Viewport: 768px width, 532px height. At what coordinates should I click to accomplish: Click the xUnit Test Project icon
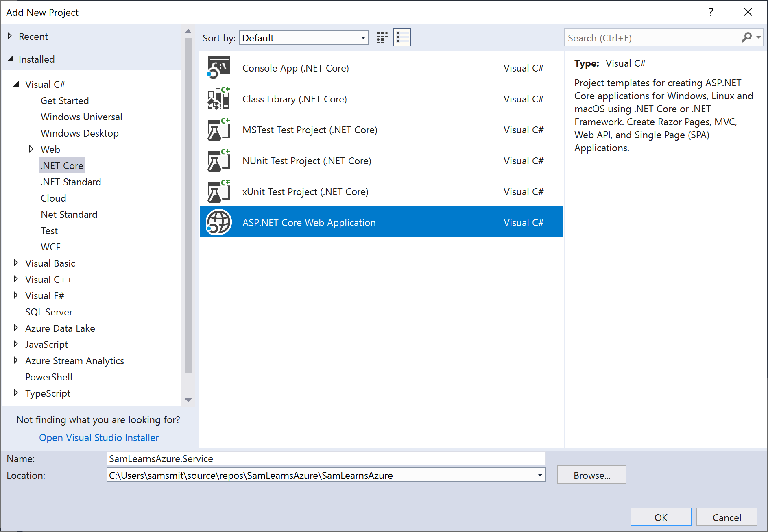[219, 191]
